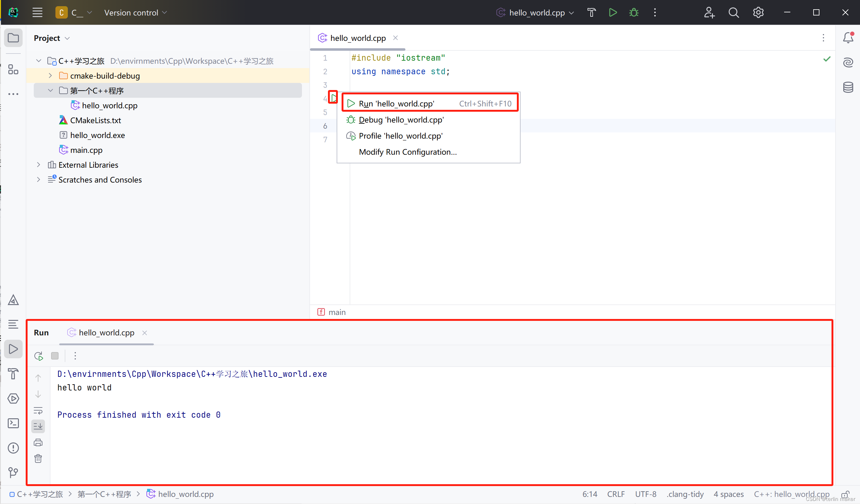Click the green Debug bug icon in toolbar
The image size is (860, 504).
point(634,13)
